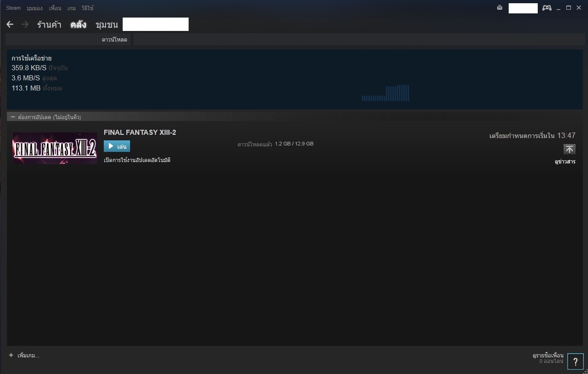
Task: Move Final Fantasy XIII-2 to top of queue
Action: click(x=570, y=149)
